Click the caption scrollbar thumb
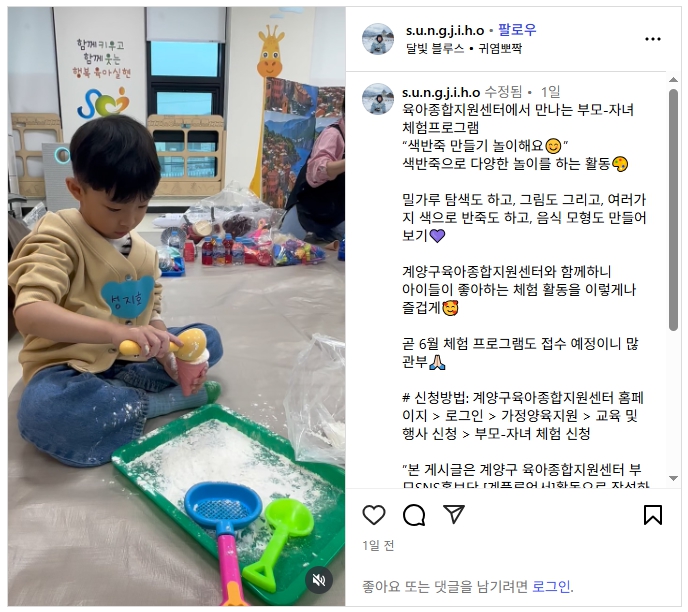This screenshot has height=612, width=688. click(673, 210)
